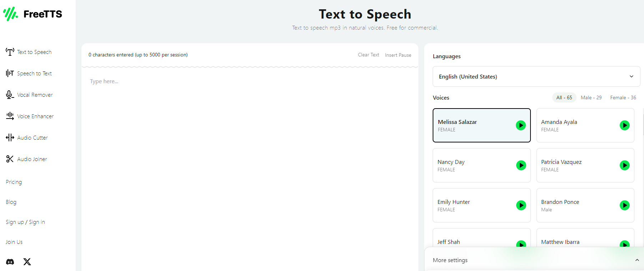The image size is (644, 271).
Task: Open Discord community icon
Action: [10, 262]
